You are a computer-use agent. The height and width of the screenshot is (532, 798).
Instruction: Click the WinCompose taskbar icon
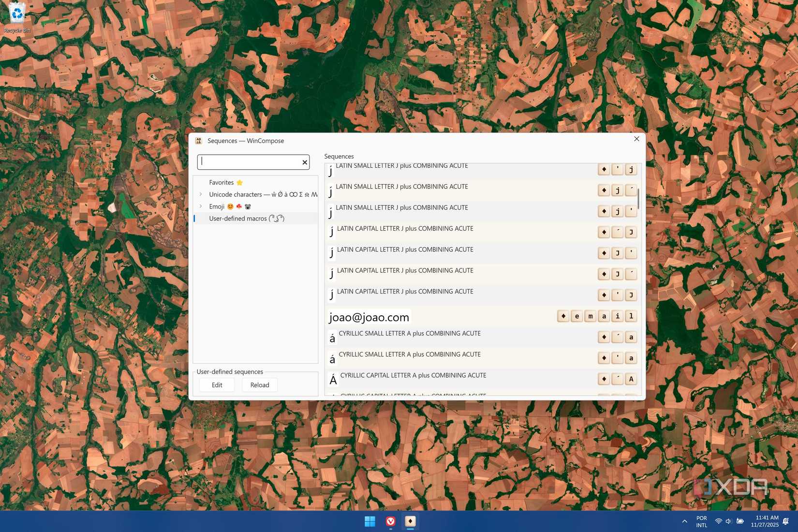(410, 521)
